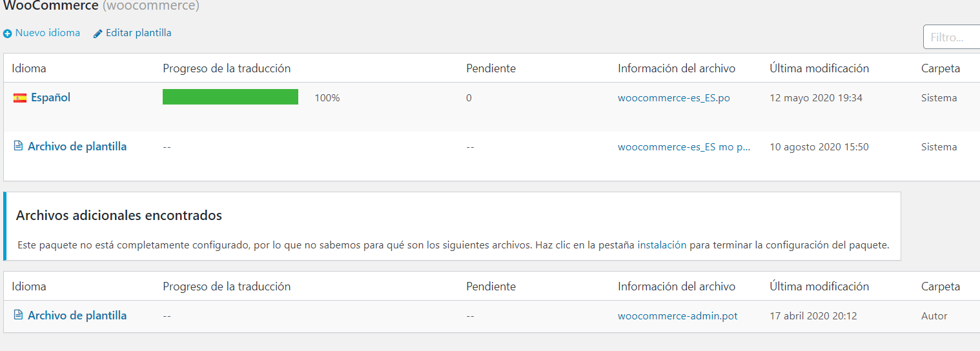The width and height of the screenshot is (980, 351).
Task: Open the woocommerce-admin.pot file link
Action: 678,316
